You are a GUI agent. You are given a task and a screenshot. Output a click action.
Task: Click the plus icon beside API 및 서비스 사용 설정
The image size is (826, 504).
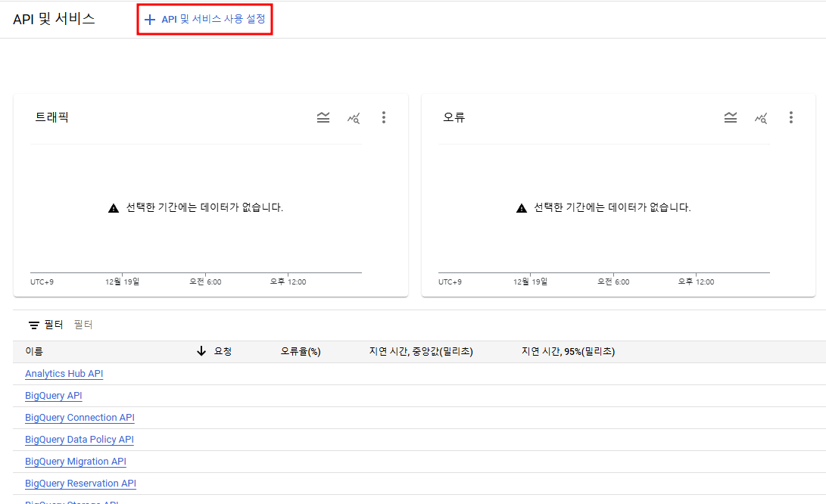tap(150, 20)
